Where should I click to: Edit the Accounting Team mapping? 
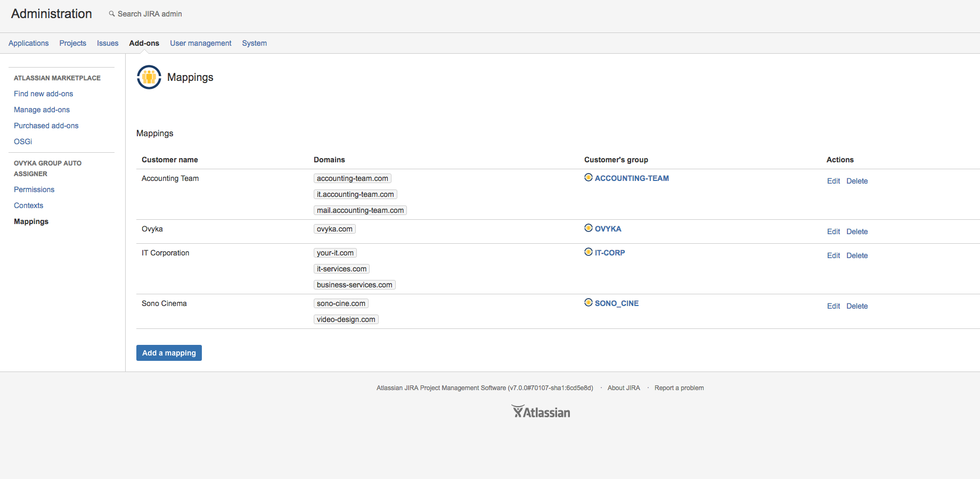(834, 181)
